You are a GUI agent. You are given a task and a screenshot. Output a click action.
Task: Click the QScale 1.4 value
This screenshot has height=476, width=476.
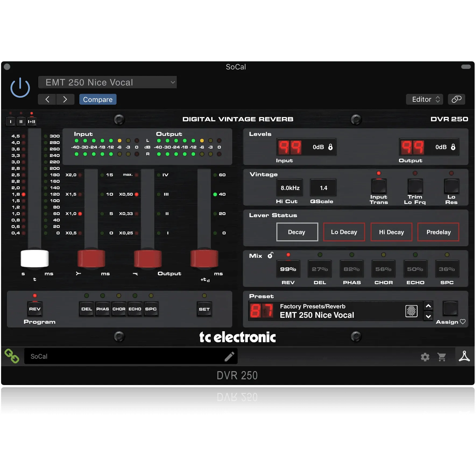(x=323, y=188)
